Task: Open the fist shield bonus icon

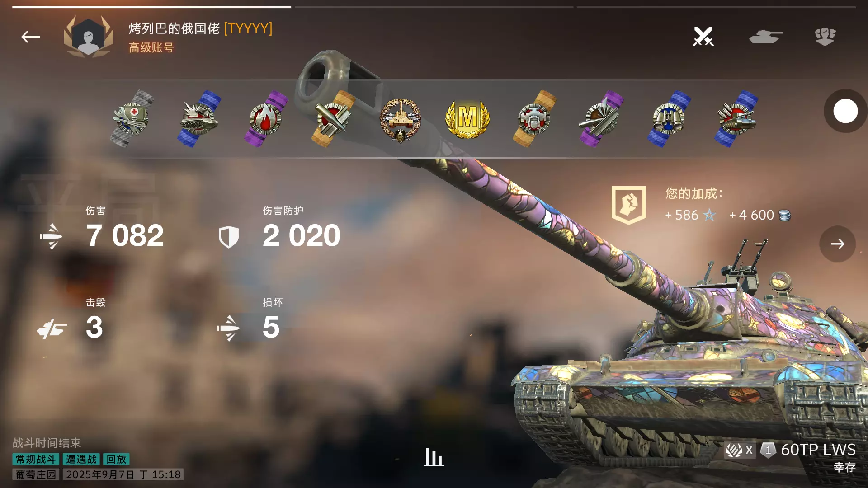Action: pyautogui.click(x=629, y=205)
